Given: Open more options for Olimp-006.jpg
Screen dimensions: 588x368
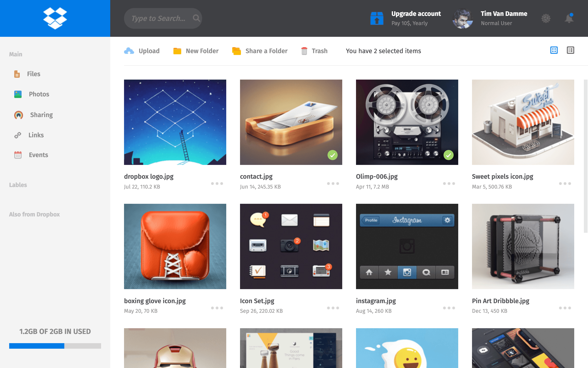Looking at the screenshot, I should coord(449,184).
